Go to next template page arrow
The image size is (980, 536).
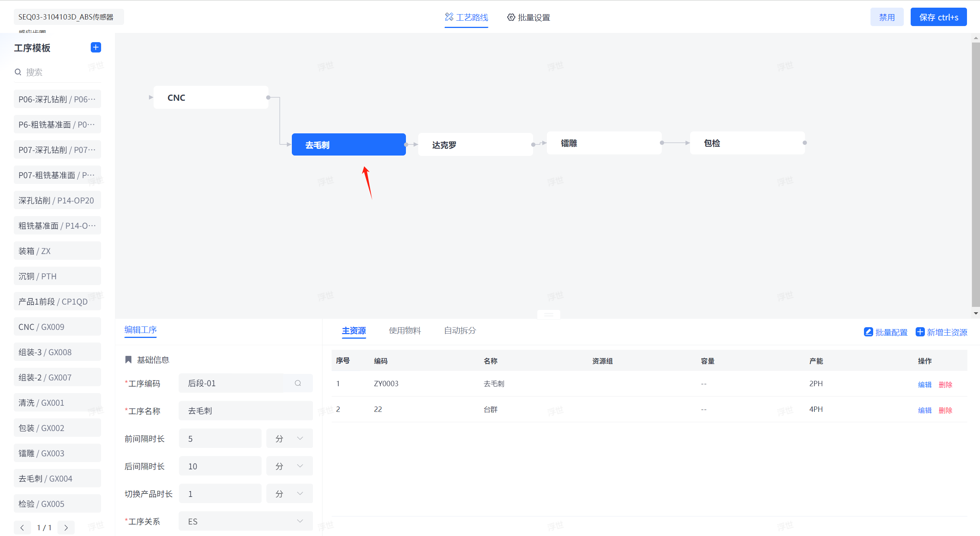[66, 528]
